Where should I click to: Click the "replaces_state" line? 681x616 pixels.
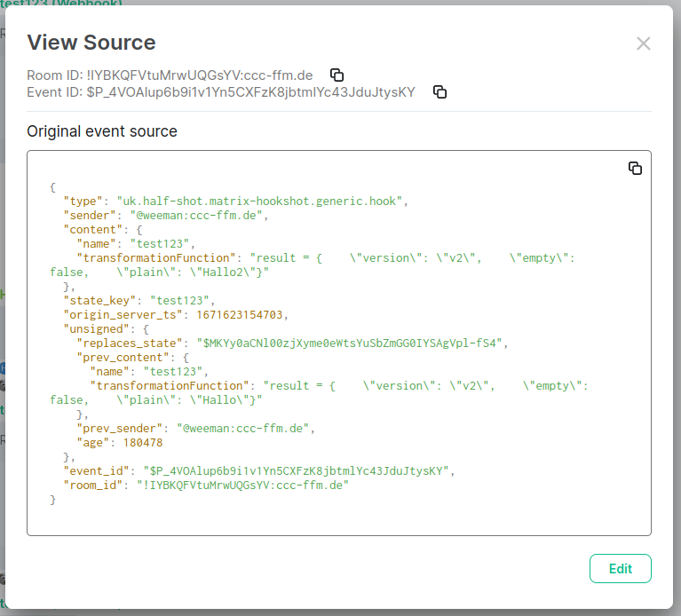[292, 344]
